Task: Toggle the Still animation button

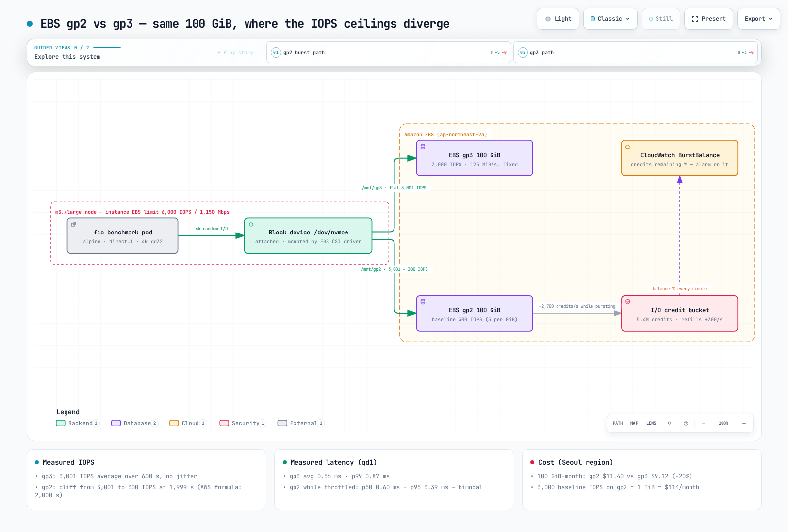Action: [x=661, y=19]
